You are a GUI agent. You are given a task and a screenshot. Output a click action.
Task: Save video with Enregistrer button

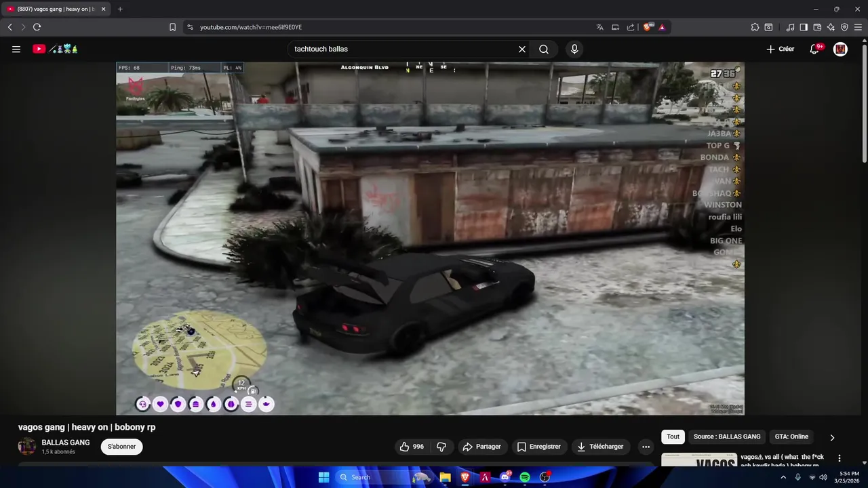[539, 447]
